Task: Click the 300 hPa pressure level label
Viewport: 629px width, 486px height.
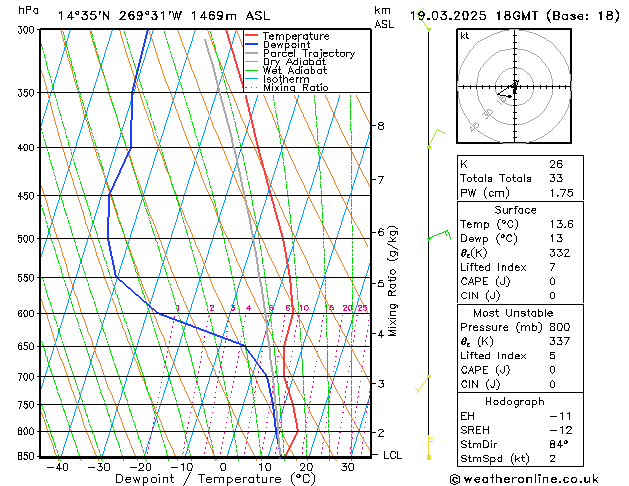Action: (x=28, y=30)
